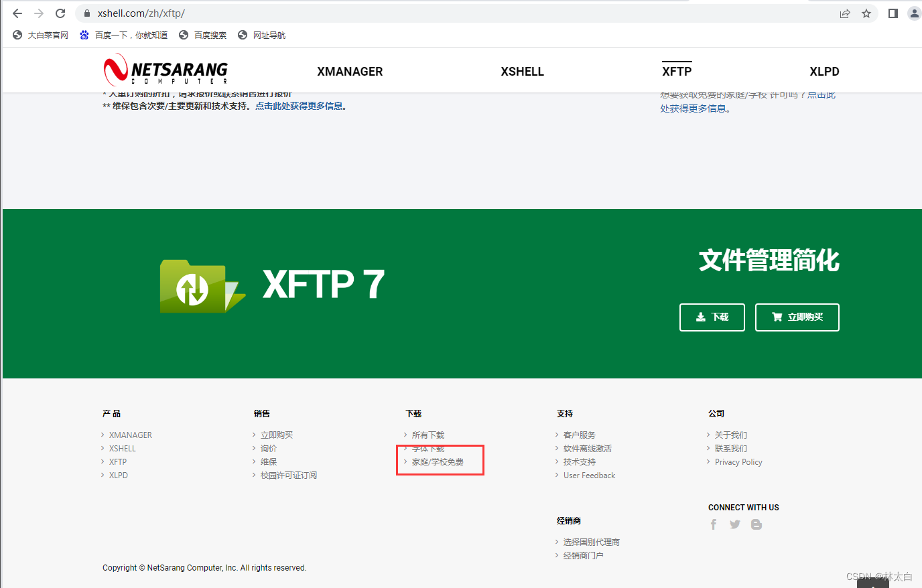
Task: Open footer 关于我们 link
Action: tap(731, 435)
